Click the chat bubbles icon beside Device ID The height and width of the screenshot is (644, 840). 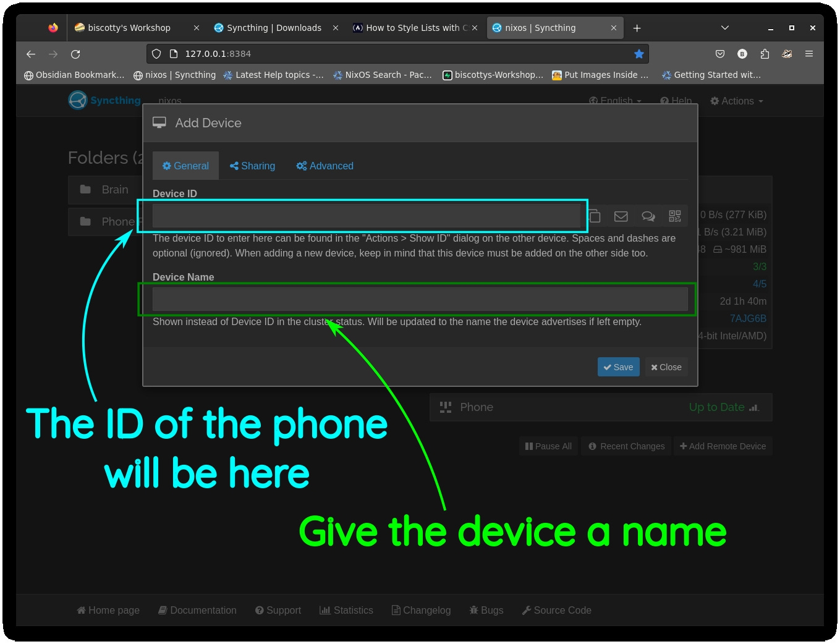point(648,216)
